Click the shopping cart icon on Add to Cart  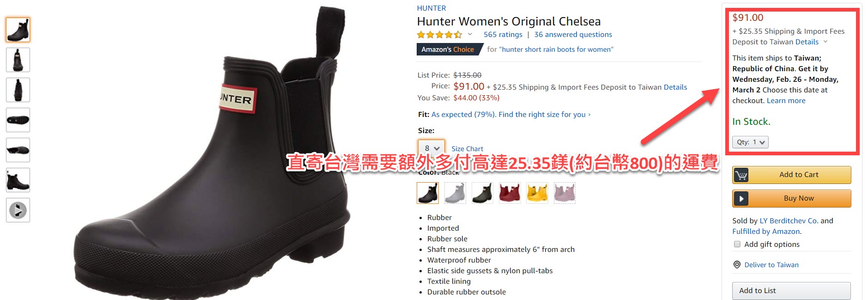(x=741, y=175)
